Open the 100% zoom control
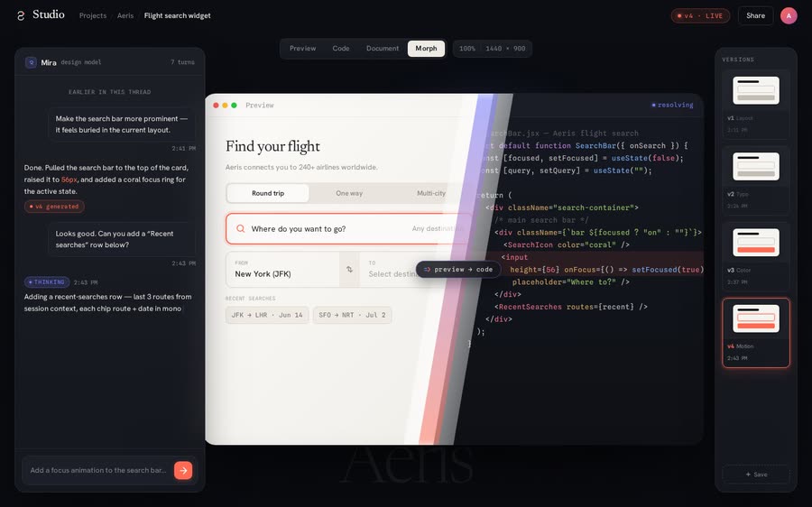 (x=467, y=48)
